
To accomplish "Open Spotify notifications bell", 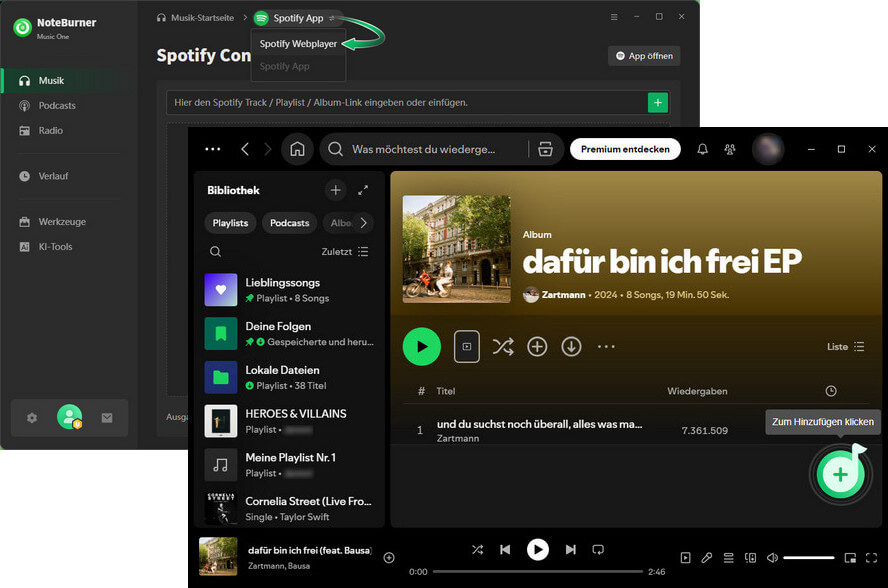I will pos(702,149).
